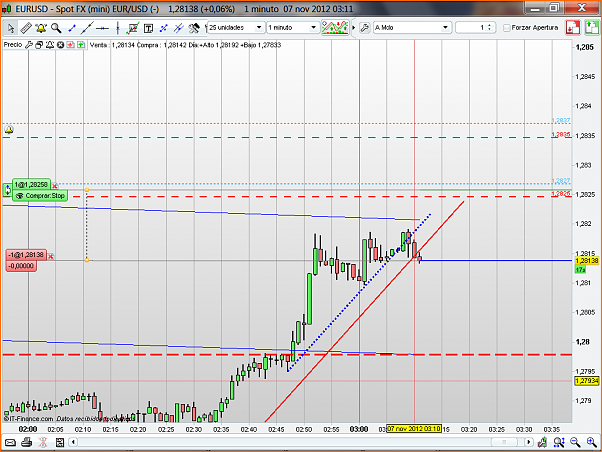602x452 pixels.
Task: Click the duplicate windows icon beside Precio
Action: coord(39,45)
